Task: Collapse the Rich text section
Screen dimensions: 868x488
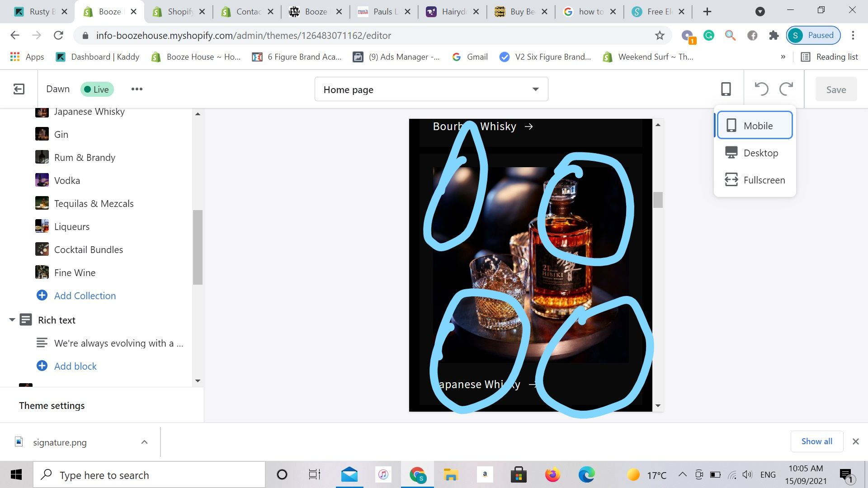Action: click(12, 320)
